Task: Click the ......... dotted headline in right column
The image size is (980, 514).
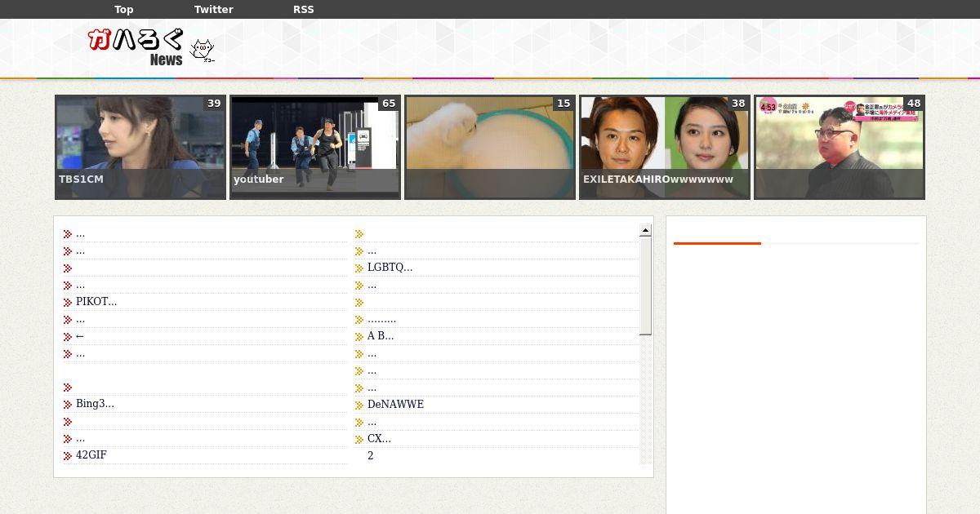Action: point(381,319)
